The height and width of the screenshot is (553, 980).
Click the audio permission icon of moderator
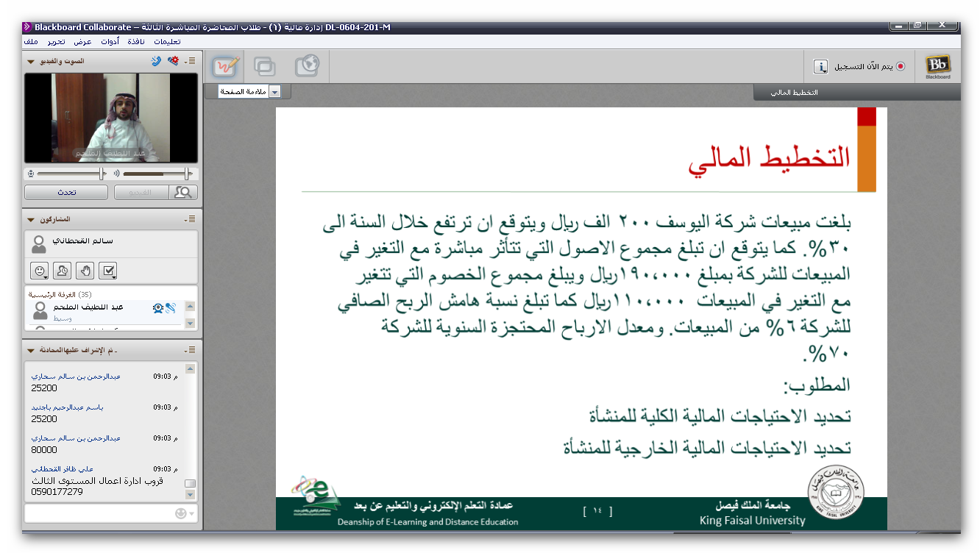click(171, 308)
